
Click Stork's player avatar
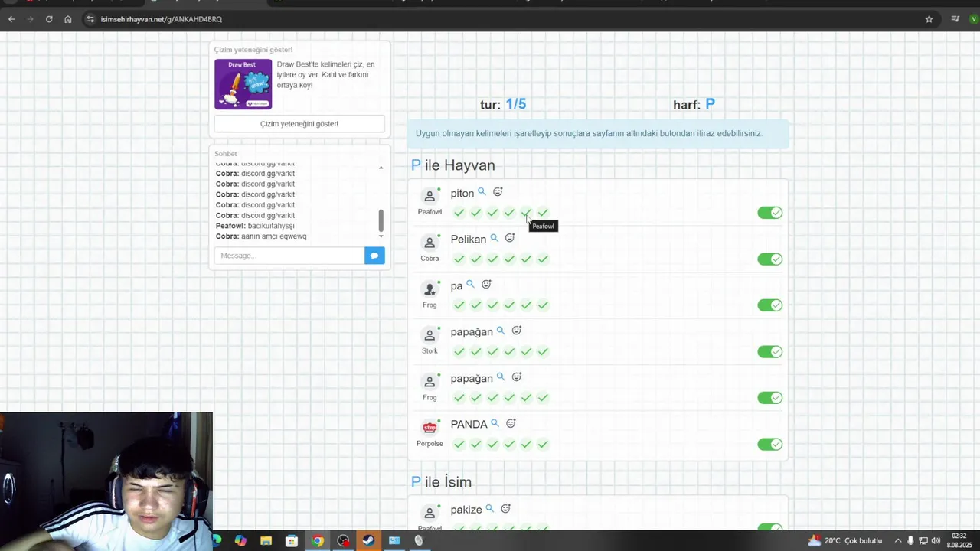pos(430,335)
